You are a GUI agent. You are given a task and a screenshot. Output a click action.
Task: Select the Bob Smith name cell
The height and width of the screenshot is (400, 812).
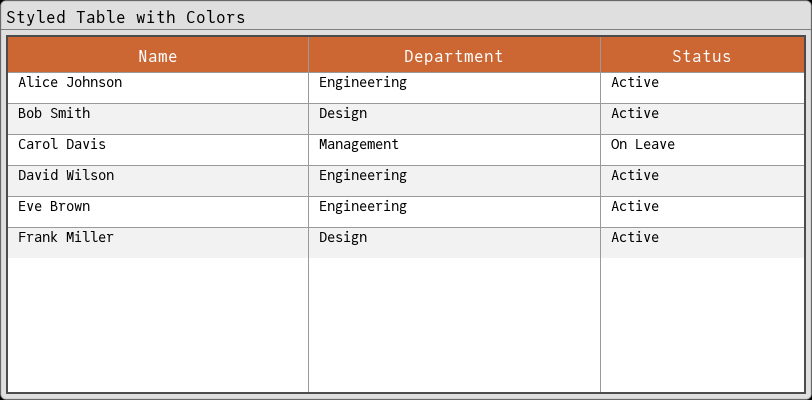[54, 114]
